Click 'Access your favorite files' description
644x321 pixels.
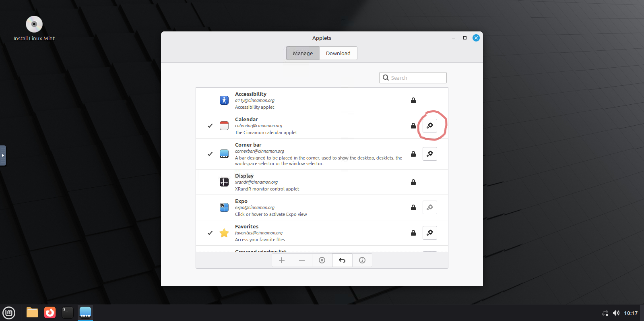(x=260, y=240)
